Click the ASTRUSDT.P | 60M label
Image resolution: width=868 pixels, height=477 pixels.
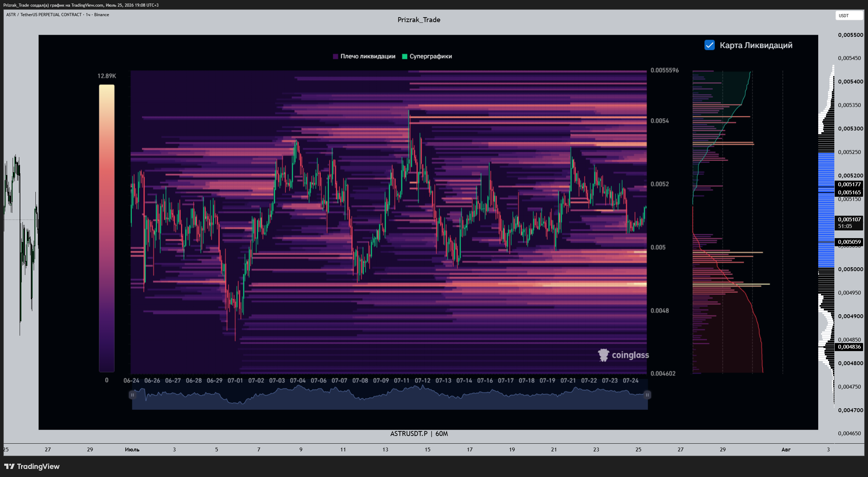click(x=419, y=434)
